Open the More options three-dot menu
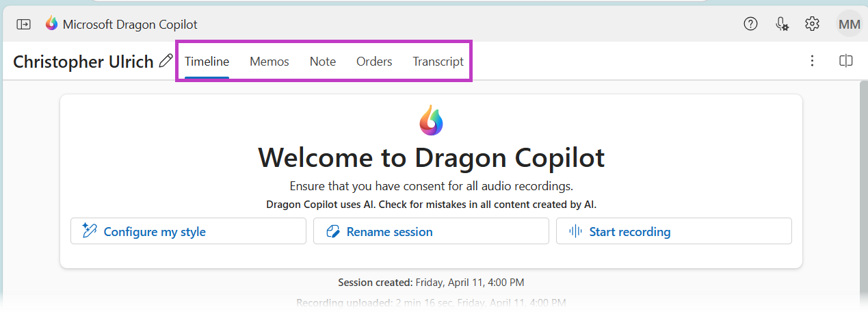Viewport: 868px width, 312px height. click(x=812, y=61)
